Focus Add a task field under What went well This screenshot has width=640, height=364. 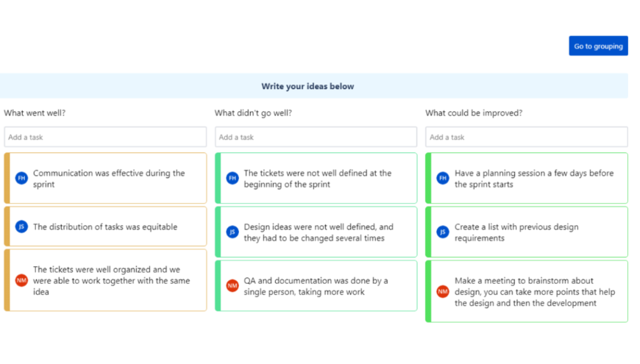tap(105, 137)
